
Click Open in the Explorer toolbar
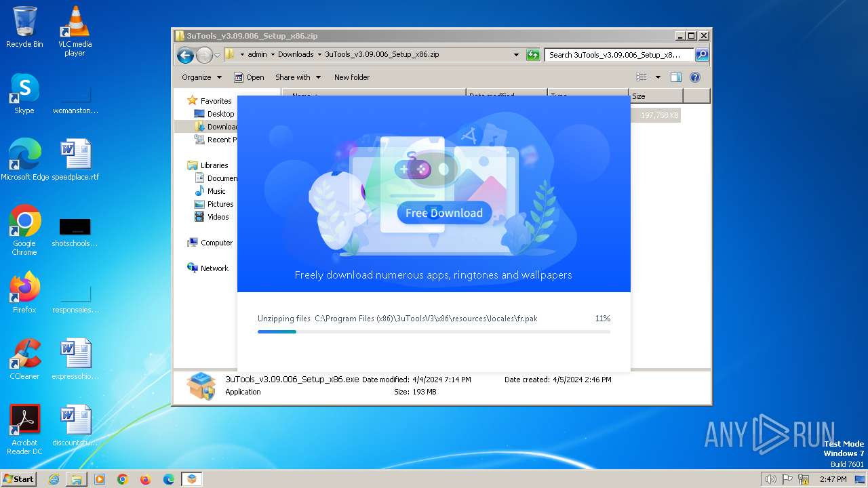[249, 77]
